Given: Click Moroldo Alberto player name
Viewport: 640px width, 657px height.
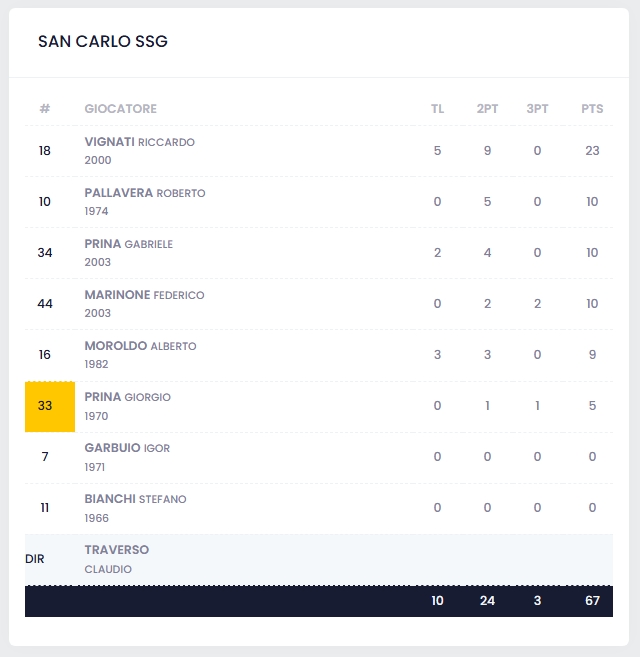Looking at the screenshot, I should pos(140,346).
